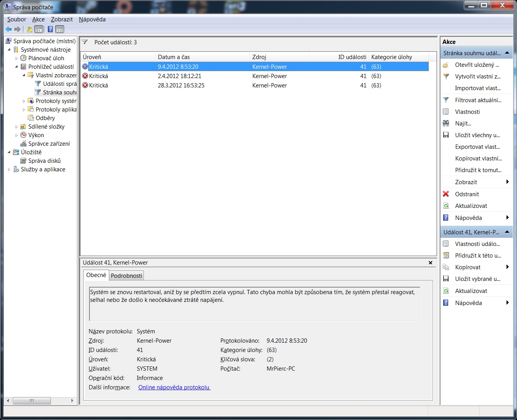Select the event dated 9.4.2012 8:53:20

(x=255, y=67)
